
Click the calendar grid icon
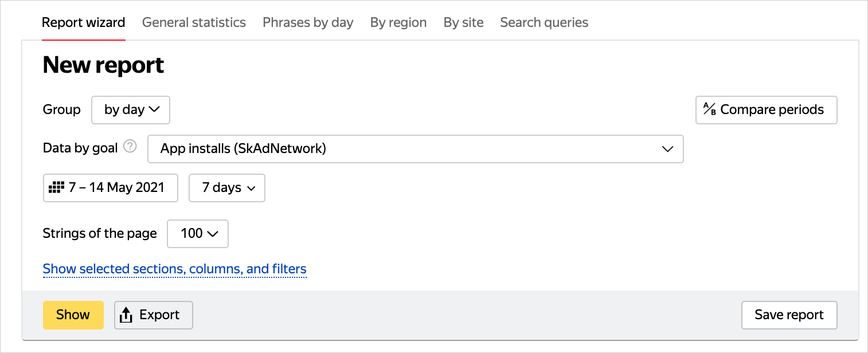click(56, 187)
